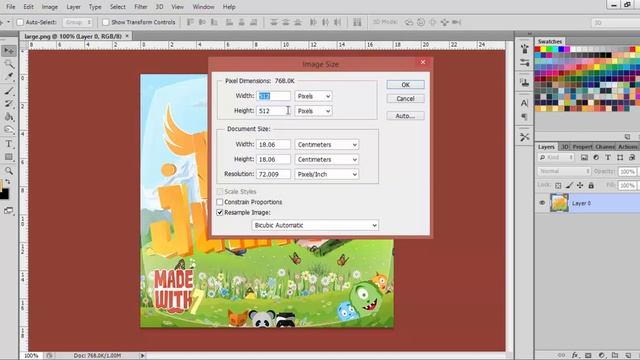Select the Rectangle shape tool
640x360 pixels.
pyautogui.click(x=9, y=157)
